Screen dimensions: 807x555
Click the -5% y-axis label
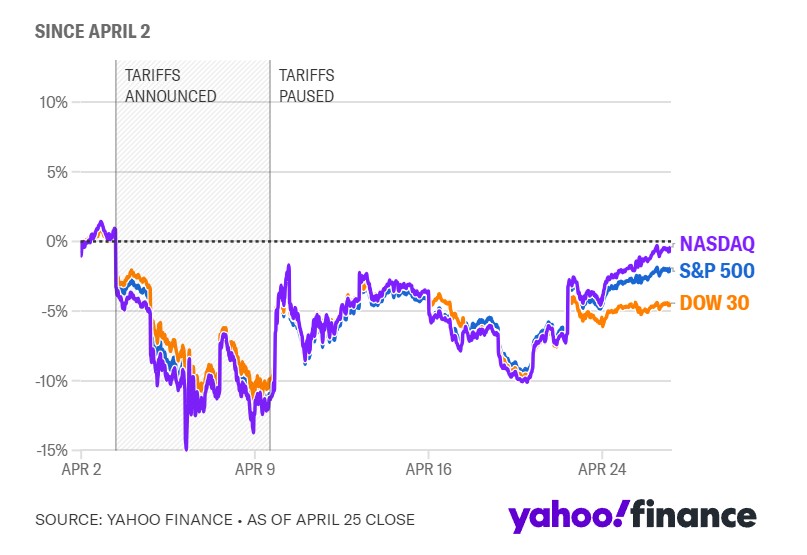click(55, 311)
